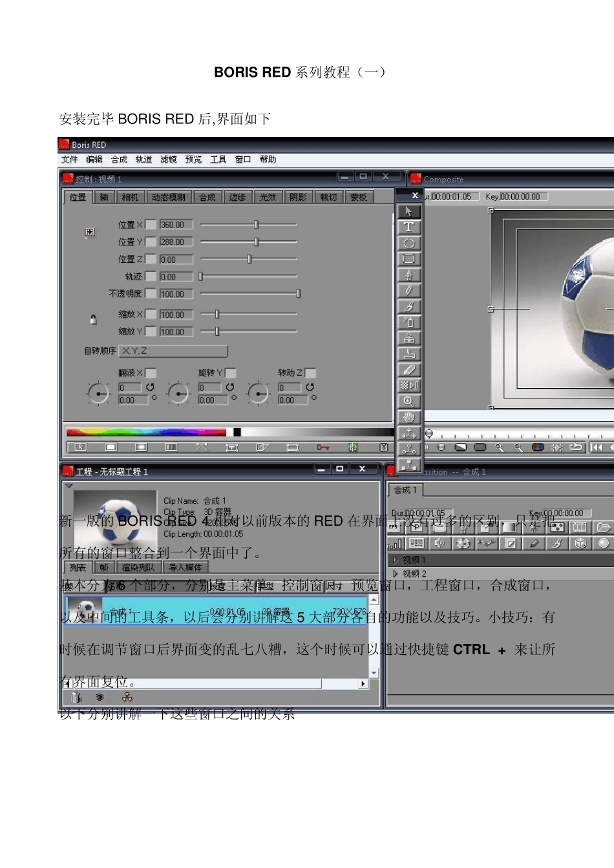Toggle the 不透明度 checkbox
This screenshot has height=868, width=614.
tap(151, 294)
